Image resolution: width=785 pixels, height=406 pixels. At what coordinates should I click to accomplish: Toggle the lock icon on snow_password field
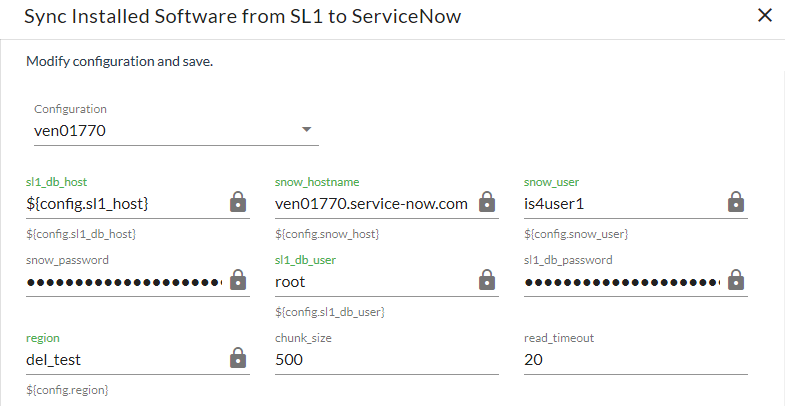coord(238,281)
